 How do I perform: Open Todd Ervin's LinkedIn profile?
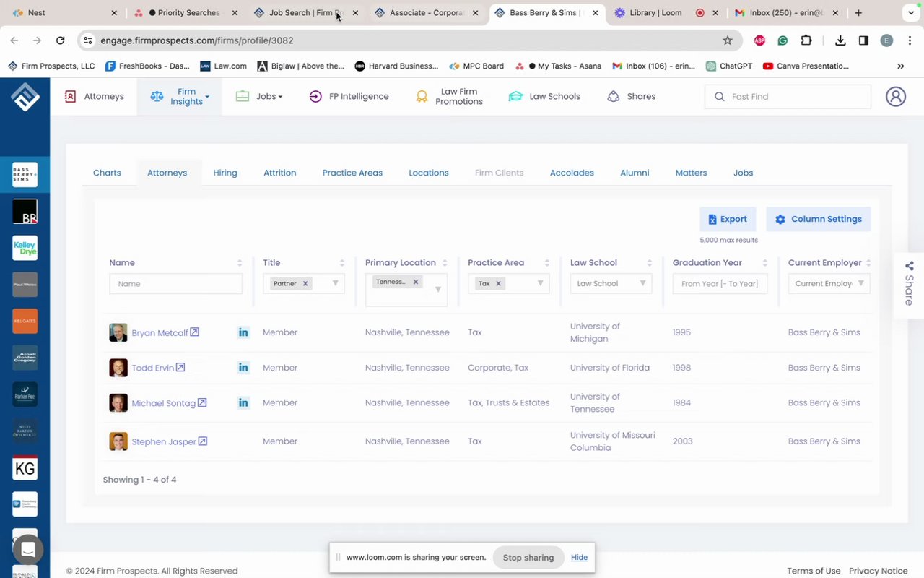[x=243, y=368]
